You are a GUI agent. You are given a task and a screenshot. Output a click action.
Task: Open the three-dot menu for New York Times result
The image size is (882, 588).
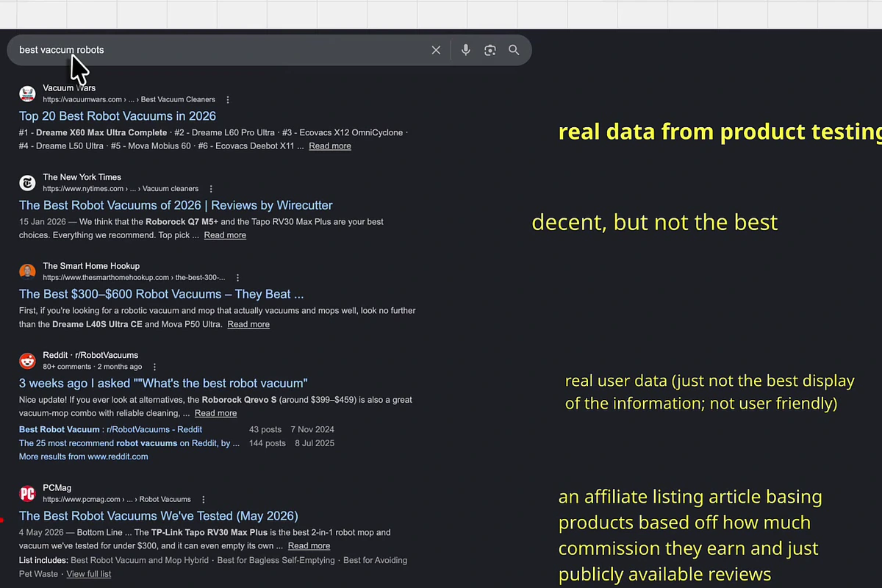[211, 189]
